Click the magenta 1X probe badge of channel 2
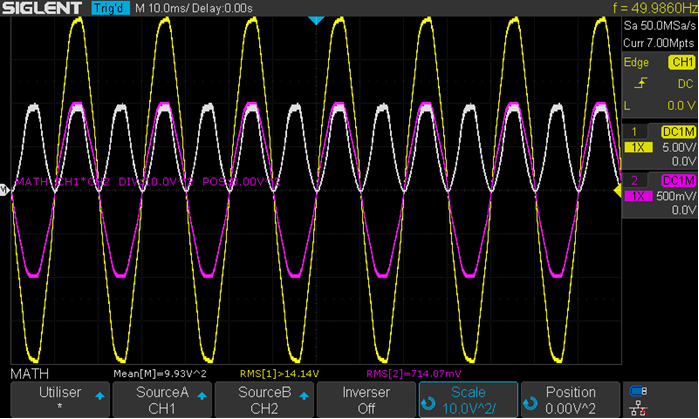This screenshot has width=699, height=419. coord(638,196)
